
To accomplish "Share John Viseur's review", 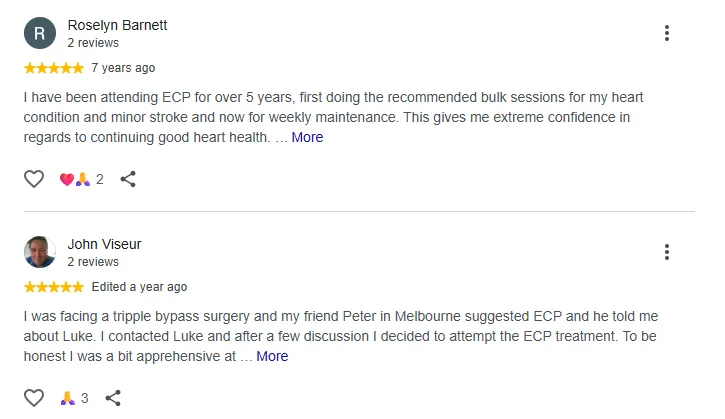I will click(113, 398).
